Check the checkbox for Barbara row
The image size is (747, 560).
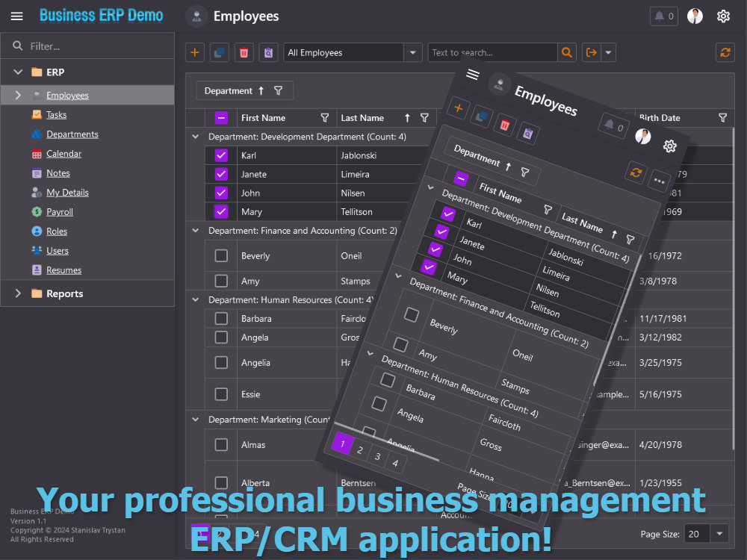221,319
